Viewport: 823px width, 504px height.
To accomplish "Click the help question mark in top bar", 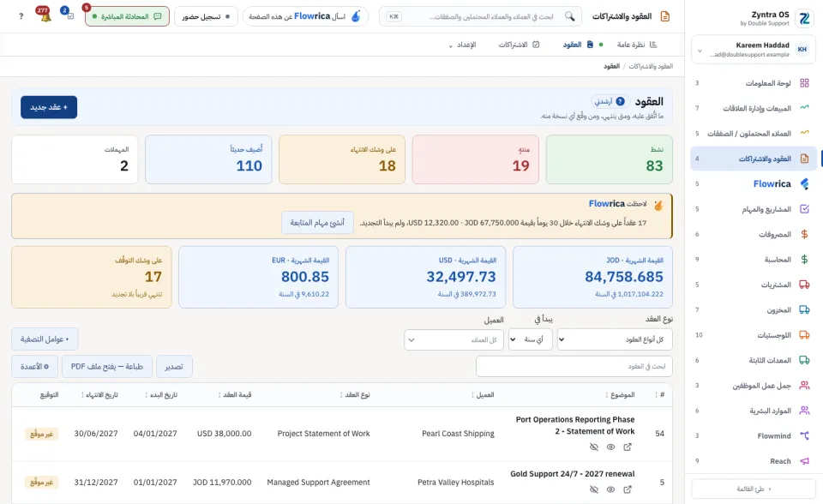I will [x=21, y=16].
